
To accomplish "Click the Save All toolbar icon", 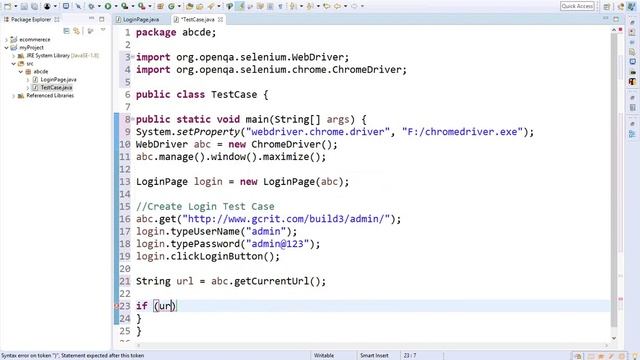I will [34, 6].
